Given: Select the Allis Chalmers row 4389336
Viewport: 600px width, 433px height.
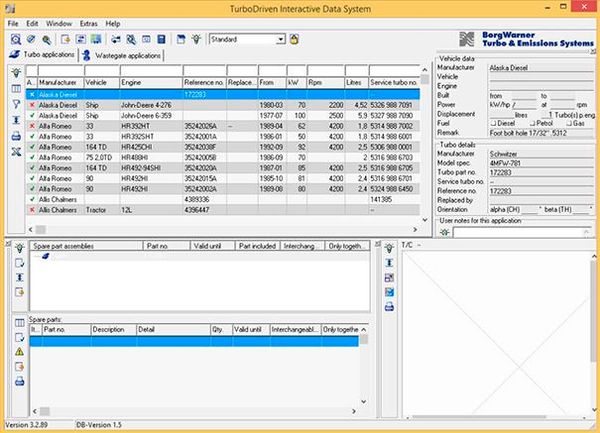Looking at the screenshot, I should click(x=223, y=199).
